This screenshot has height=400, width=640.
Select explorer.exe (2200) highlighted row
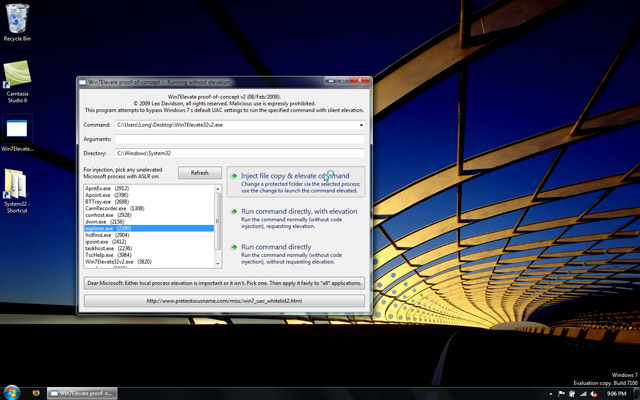click(149, 228)
